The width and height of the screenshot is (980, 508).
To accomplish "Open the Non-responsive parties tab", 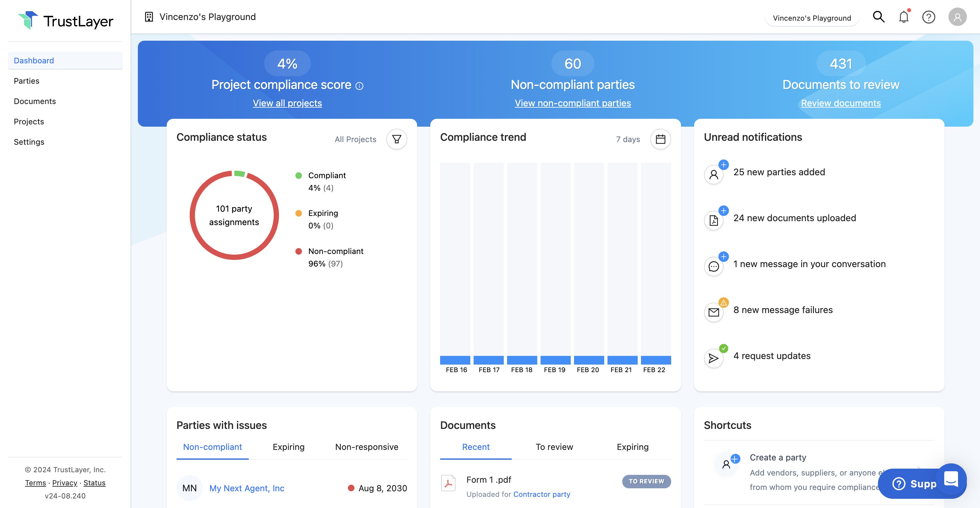I will coord(366,447).
